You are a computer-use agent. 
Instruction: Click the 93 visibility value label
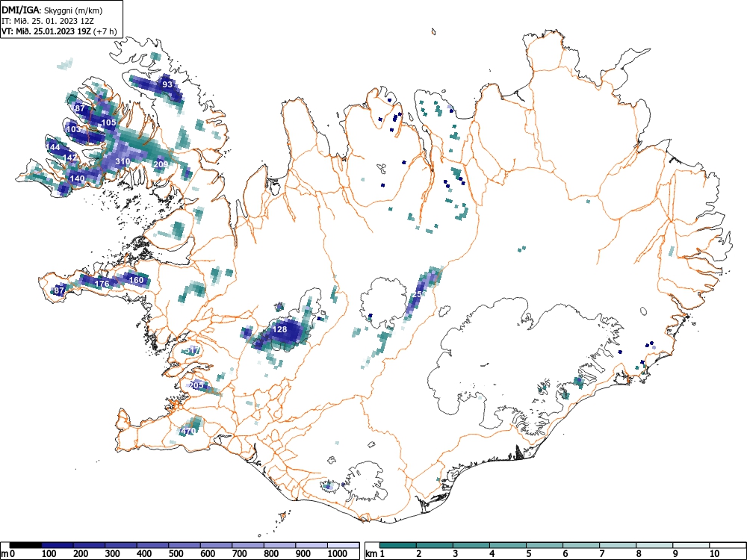[x=167, y=85]
